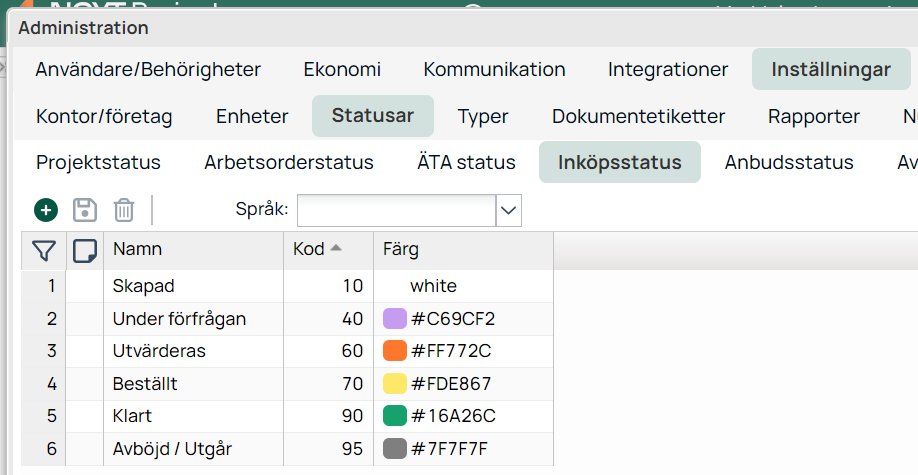Click the #FDE867 color code text
This screenshot has height=475, width=918.
click(451, 384)
